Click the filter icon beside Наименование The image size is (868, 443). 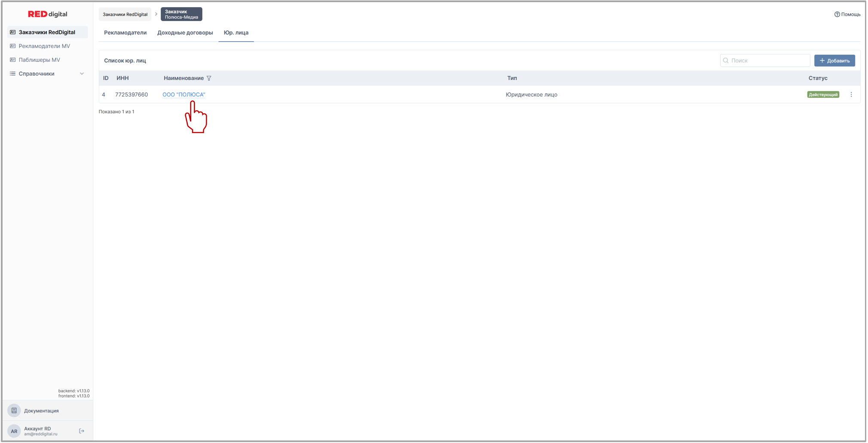tap(209, 78)
